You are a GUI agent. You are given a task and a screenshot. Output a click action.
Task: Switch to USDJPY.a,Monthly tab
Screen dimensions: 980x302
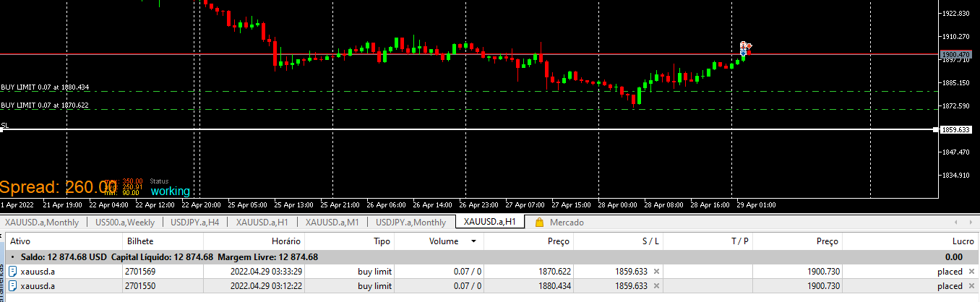point(411,223)
